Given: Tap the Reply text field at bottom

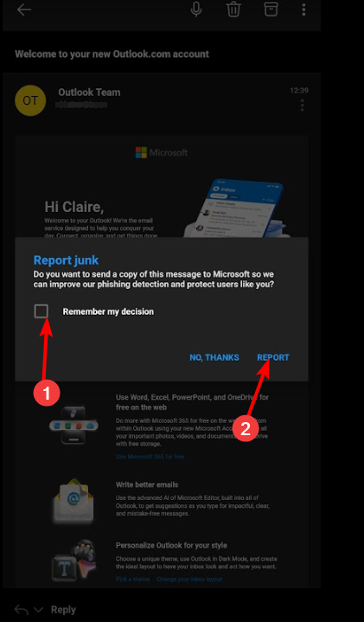Looking at the screenshot, I should coord(63,610).
